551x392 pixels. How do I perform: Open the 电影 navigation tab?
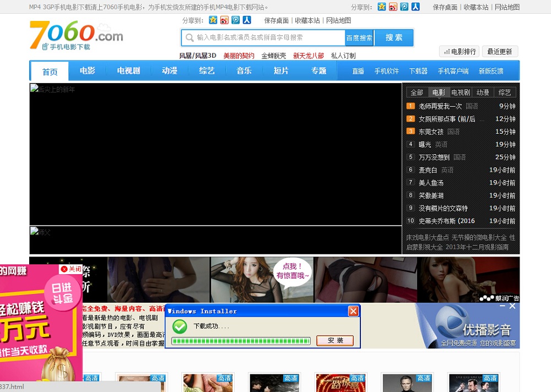coord(87,70)
